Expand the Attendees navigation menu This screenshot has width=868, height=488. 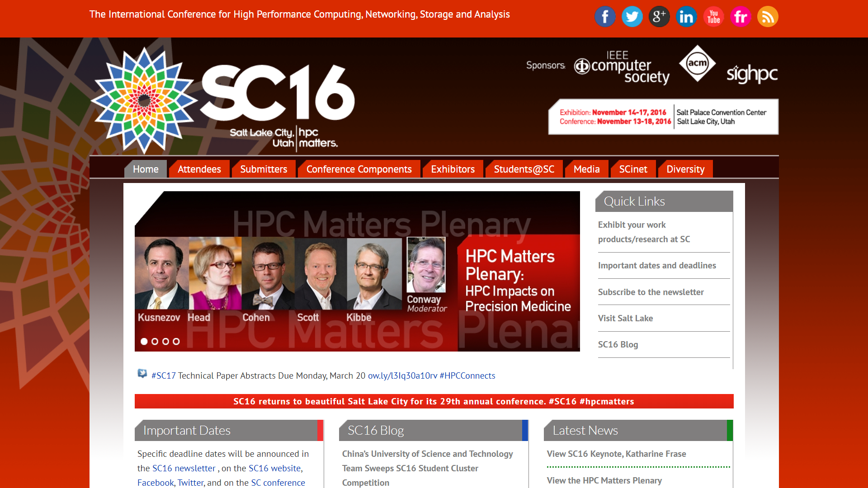coord(200,169)
